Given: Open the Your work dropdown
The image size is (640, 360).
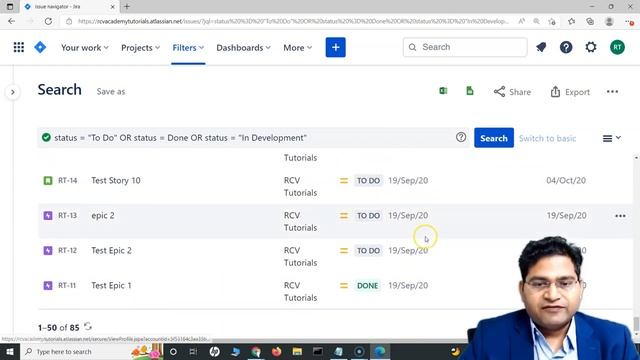Looking at the screenshot, I should tap(85, 48).
